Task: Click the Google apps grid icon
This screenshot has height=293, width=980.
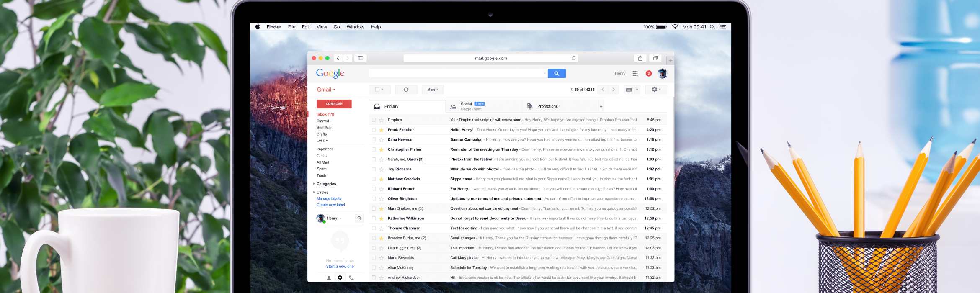Action: pyautogui.click(x=635, y=73)
